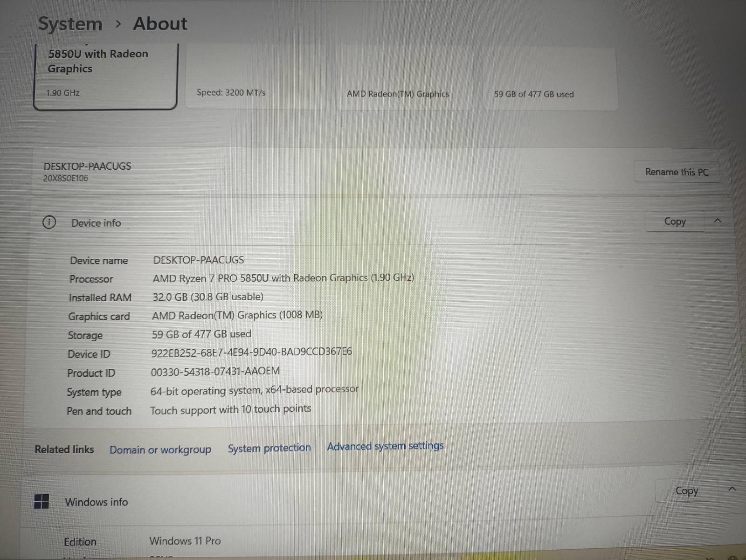Select the 5850U processor card
Image resolution: width=746 pixels, height=560 pixels.
pos(105,76)
